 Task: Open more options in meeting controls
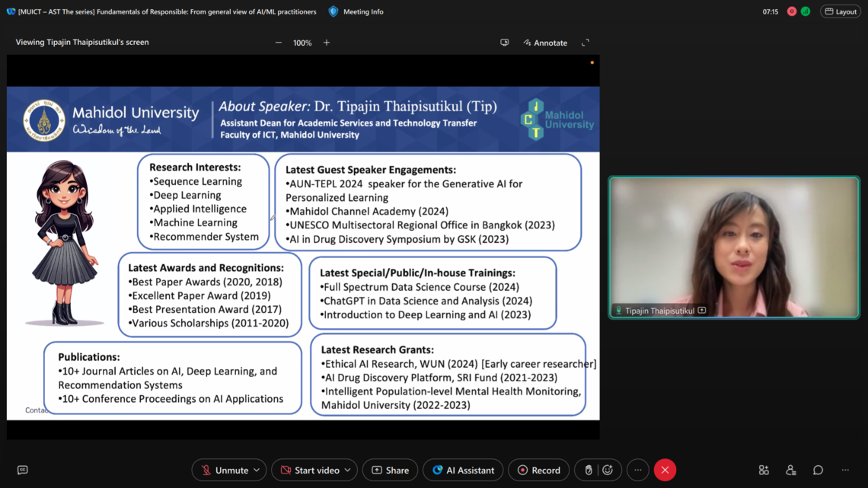(x=638, y=470)
